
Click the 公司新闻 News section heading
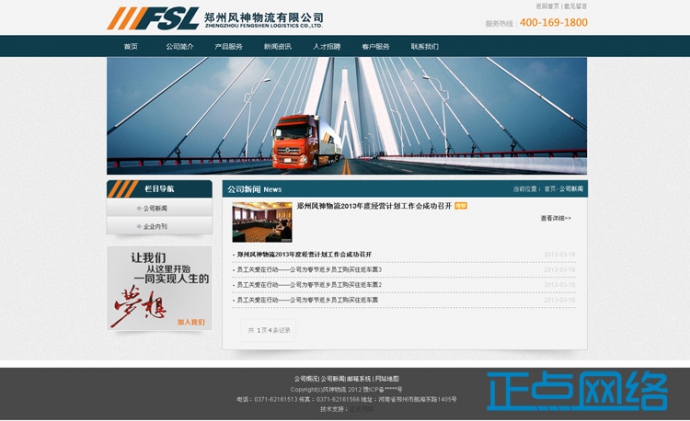[x=254, y=190]
